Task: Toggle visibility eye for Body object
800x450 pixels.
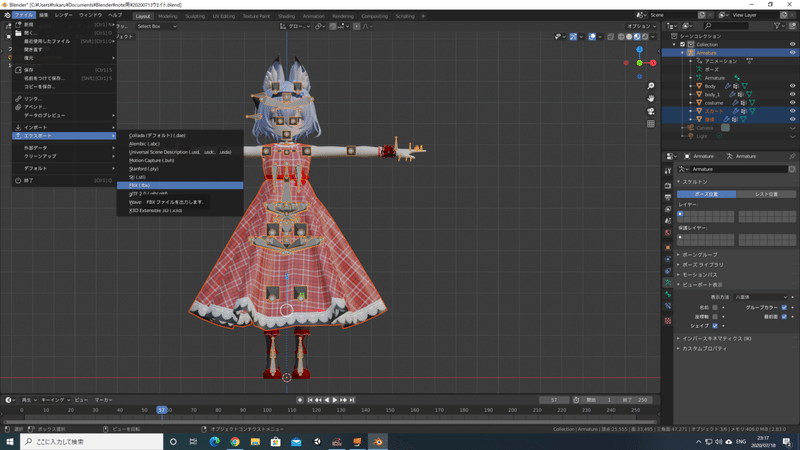Action: pyautogui.click(x=792, y=86)
